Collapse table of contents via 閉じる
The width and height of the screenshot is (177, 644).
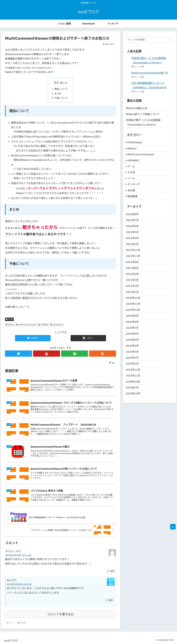click(63, 83)
